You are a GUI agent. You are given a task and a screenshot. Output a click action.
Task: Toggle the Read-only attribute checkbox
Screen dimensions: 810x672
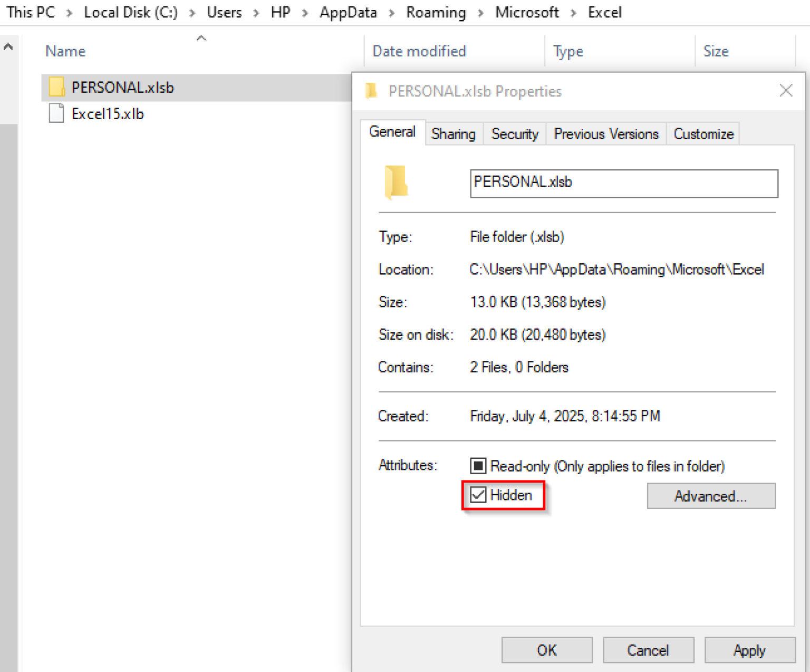click(478, 465)
